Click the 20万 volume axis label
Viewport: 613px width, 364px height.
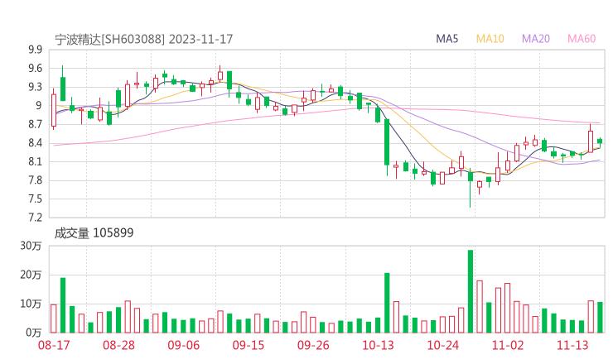(x=31, y=275)
